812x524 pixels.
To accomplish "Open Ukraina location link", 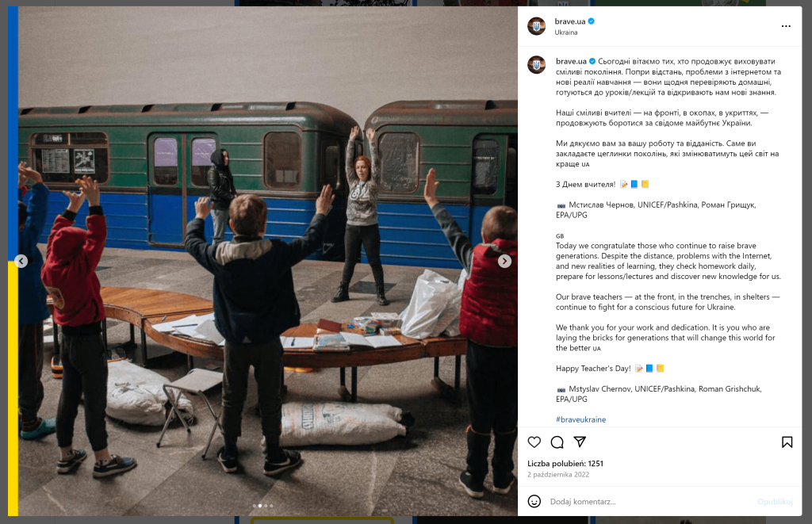I will click(565, 32).
